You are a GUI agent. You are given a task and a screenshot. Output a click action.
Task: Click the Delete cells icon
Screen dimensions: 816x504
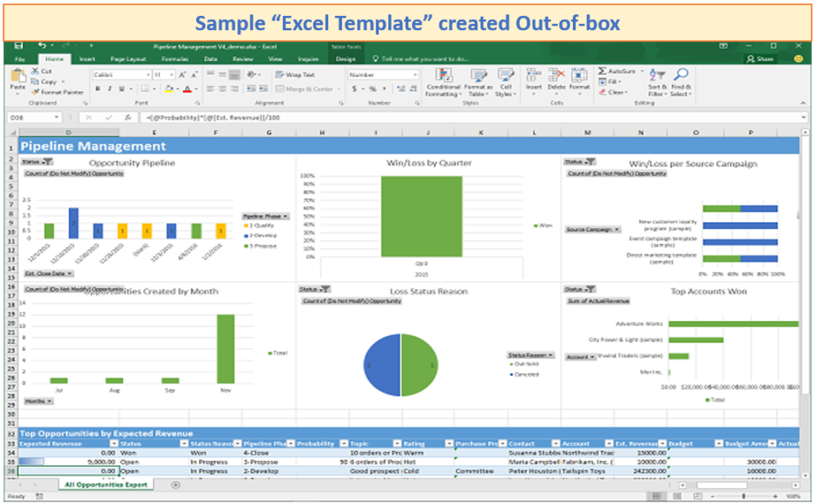[557, 73]
